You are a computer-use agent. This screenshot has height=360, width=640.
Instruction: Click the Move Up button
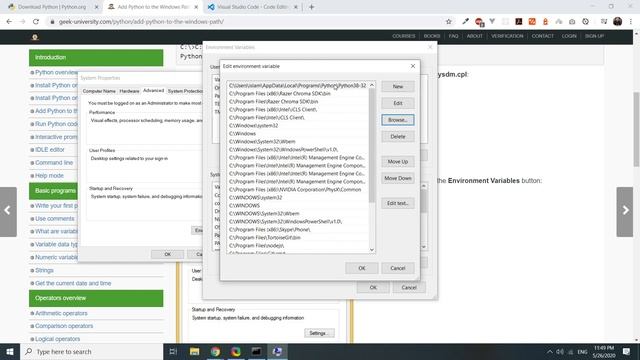coord(398,162)
